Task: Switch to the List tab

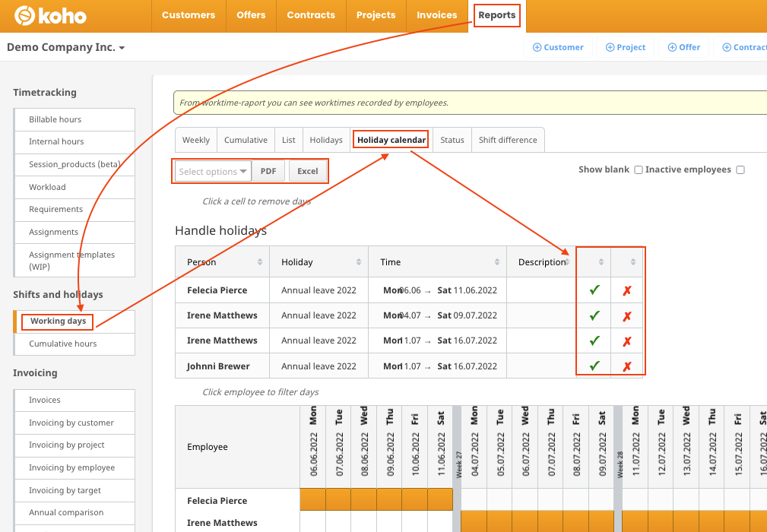Action: 289,140
